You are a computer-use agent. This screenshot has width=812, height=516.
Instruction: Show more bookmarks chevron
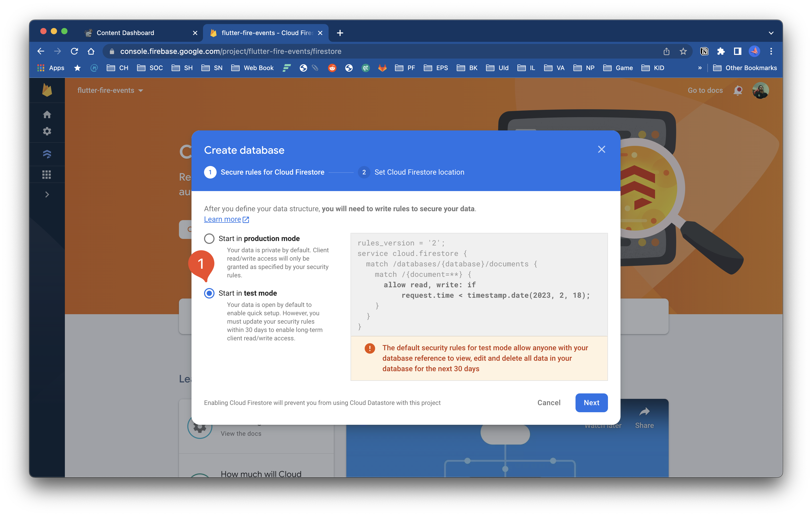[700, 68]
